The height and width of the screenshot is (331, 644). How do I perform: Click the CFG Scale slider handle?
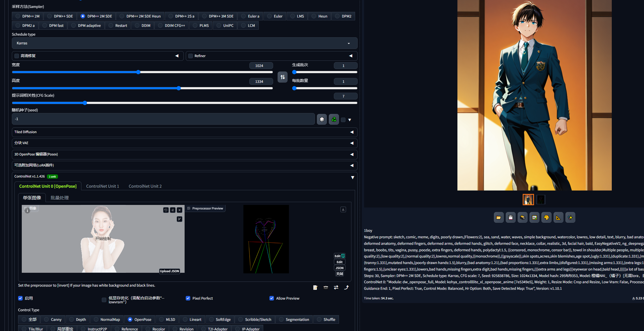coord(85,103)
